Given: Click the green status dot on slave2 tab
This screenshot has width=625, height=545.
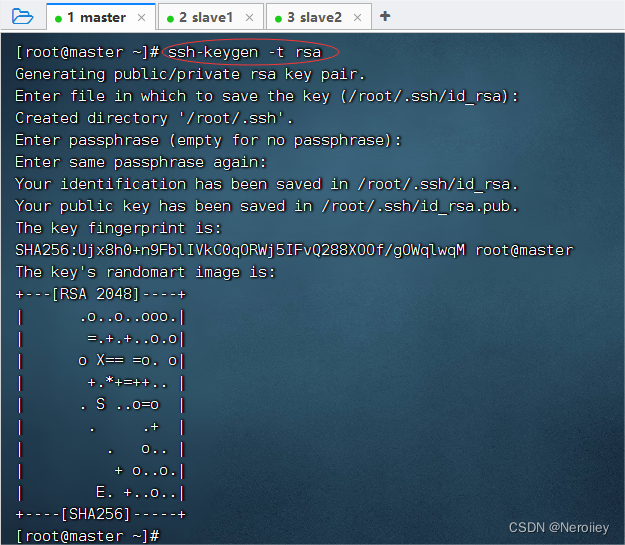Looking at the screenshot, I should [278, 19].
